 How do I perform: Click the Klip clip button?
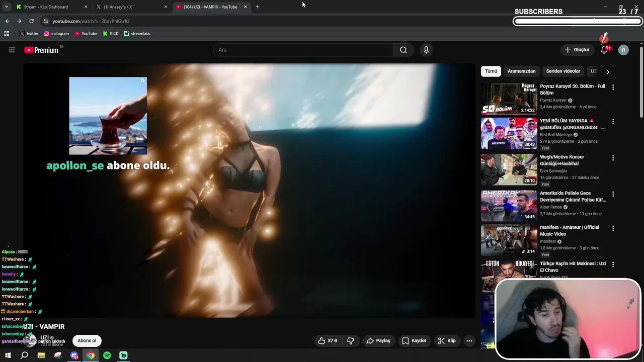point(447,340)
